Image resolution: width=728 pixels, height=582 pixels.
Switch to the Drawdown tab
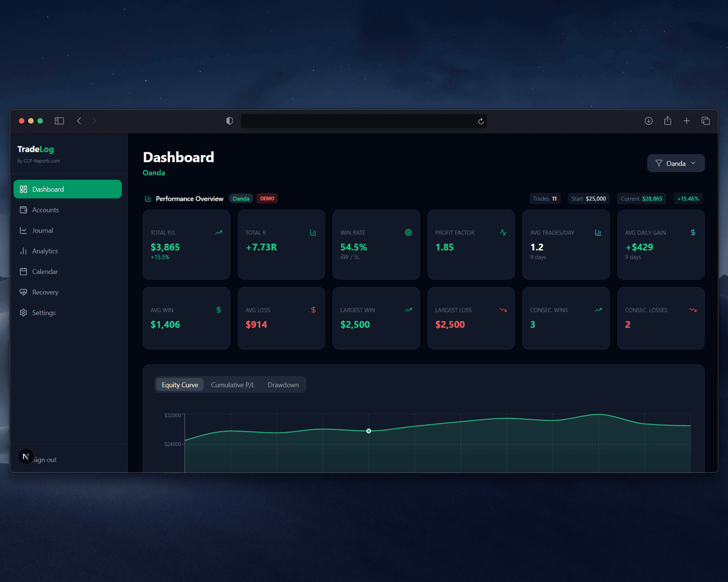(x=283, y=385)
